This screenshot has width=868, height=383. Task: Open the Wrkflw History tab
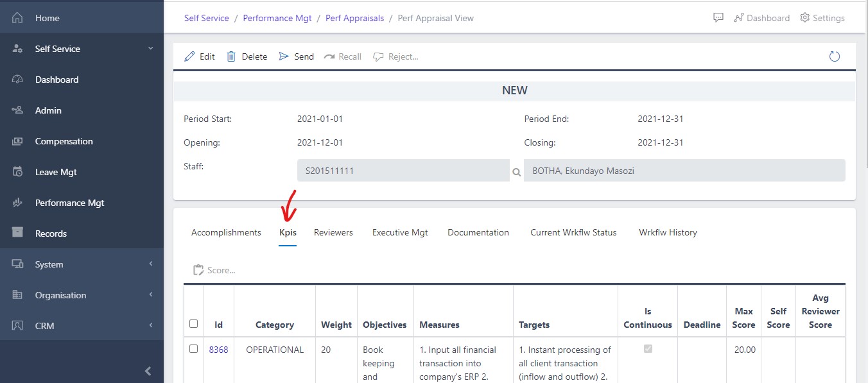[668, 232]
